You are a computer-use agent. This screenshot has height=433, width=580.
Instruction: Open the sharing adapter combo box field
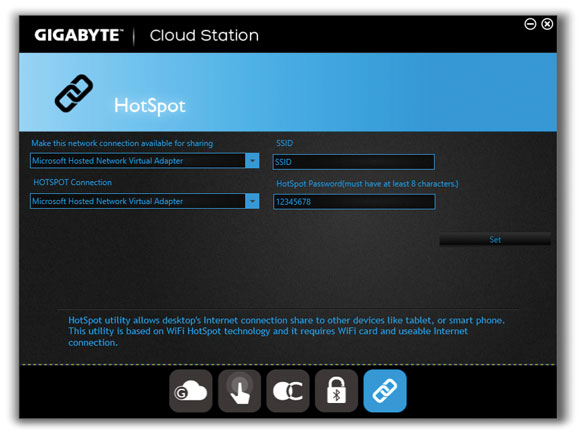(145, 161)
